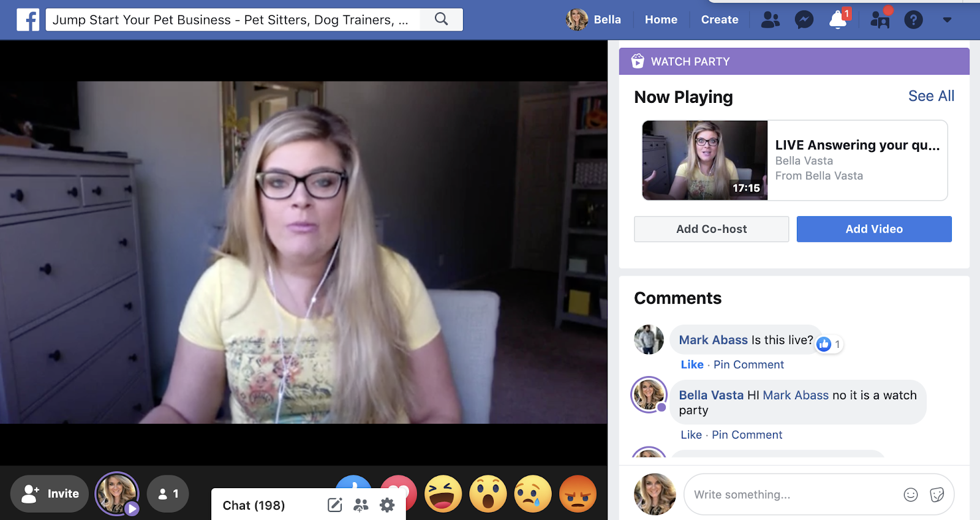Click Bella Vasta's avatar beside her comment

(x=649, y=394)
